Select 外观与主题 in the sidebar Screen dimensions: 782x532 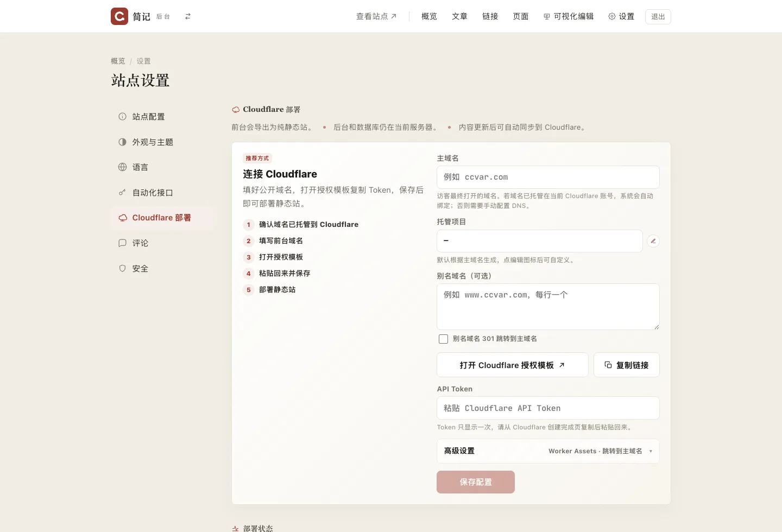[163, 142]
